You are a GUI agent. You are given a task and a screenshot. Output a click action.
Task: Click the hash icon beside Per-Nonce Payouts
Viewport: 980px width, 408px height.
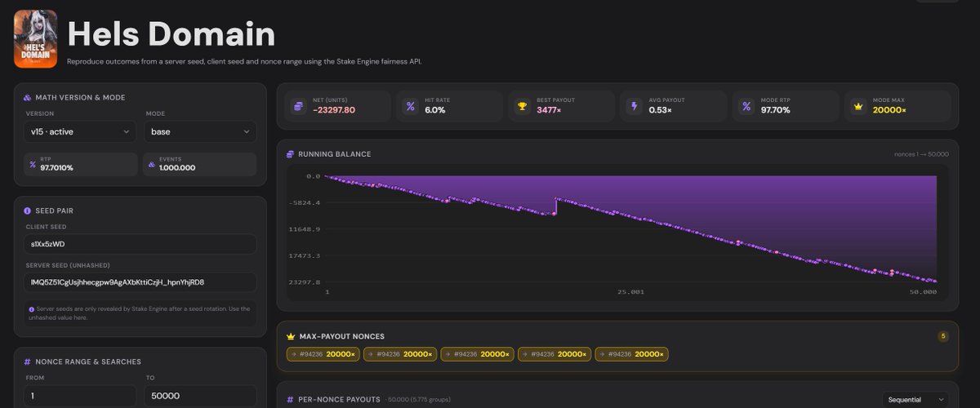point(291,400)
